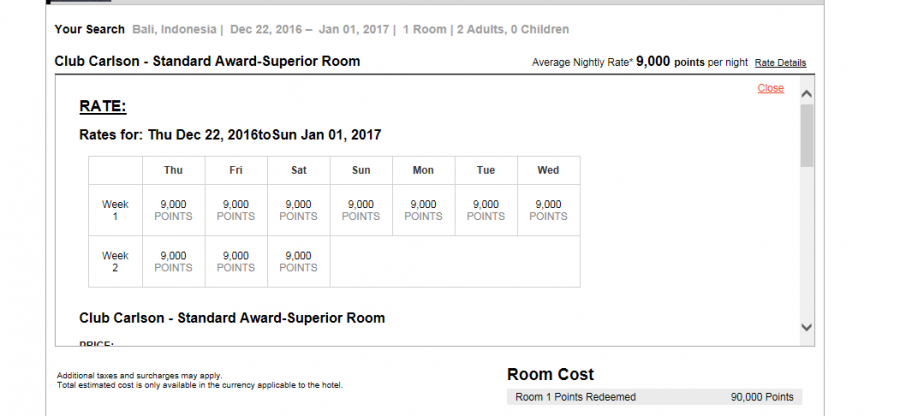
Task: Click the Mon column header
Action: pos(423,170)
